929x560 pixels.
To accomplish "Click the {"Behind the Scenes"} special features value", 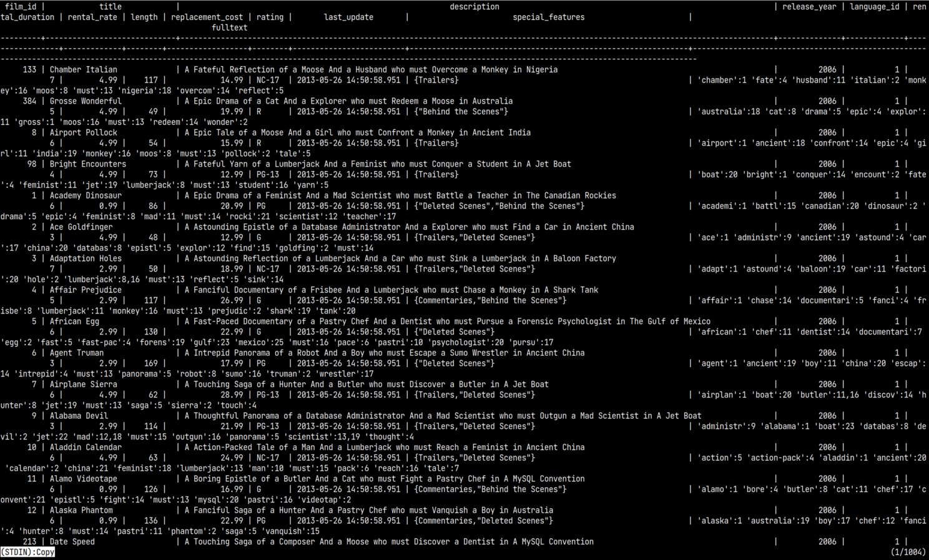I will [461, 112].
